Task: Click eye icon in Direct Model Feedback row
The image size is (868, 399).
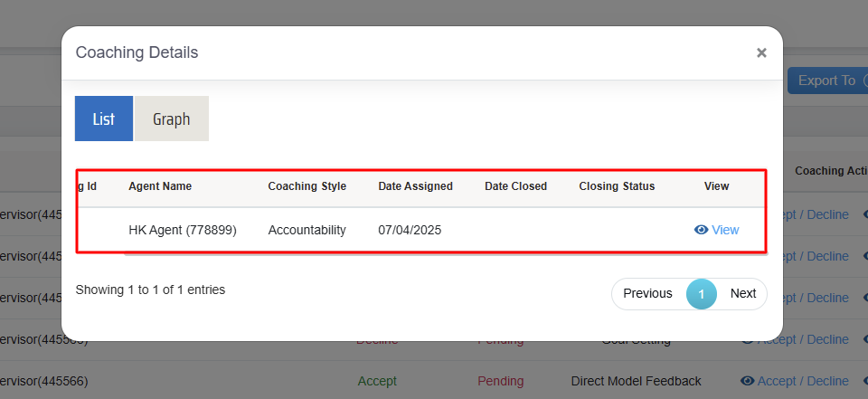Action: coord(747,381)
